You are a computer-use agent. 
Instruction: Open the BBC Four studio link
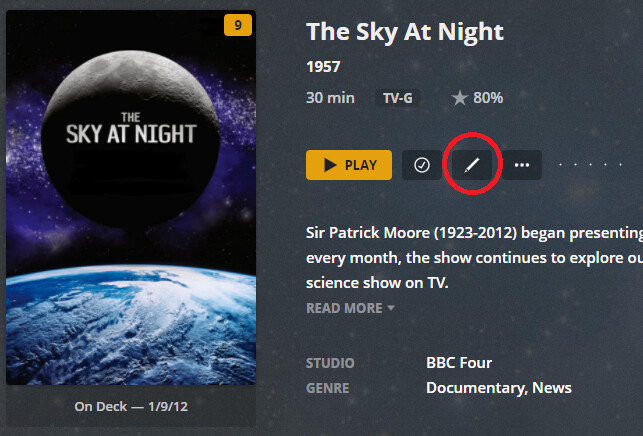[x=459, y=363]
